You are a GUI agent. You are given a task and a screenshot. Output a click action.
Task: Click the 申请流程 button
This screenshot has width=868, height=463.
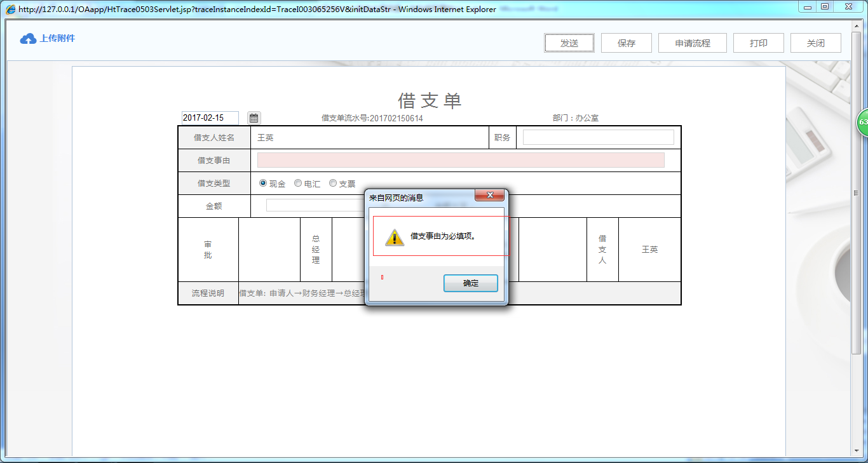692,43
